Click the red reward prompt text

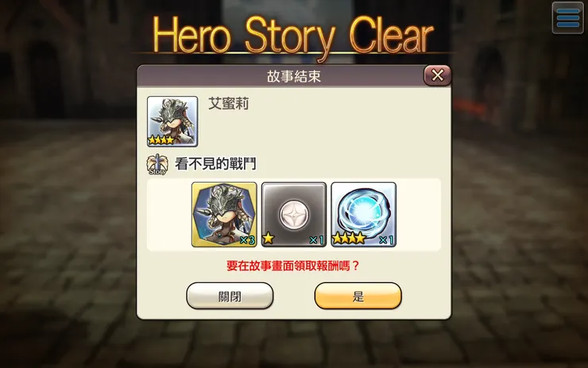click(x=293, y=266)
